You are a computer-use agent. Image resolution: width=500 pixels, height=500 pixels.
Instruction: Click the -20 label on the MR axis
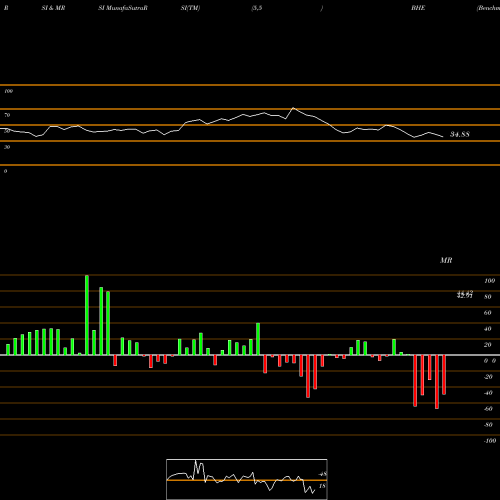tap(488, 377)
